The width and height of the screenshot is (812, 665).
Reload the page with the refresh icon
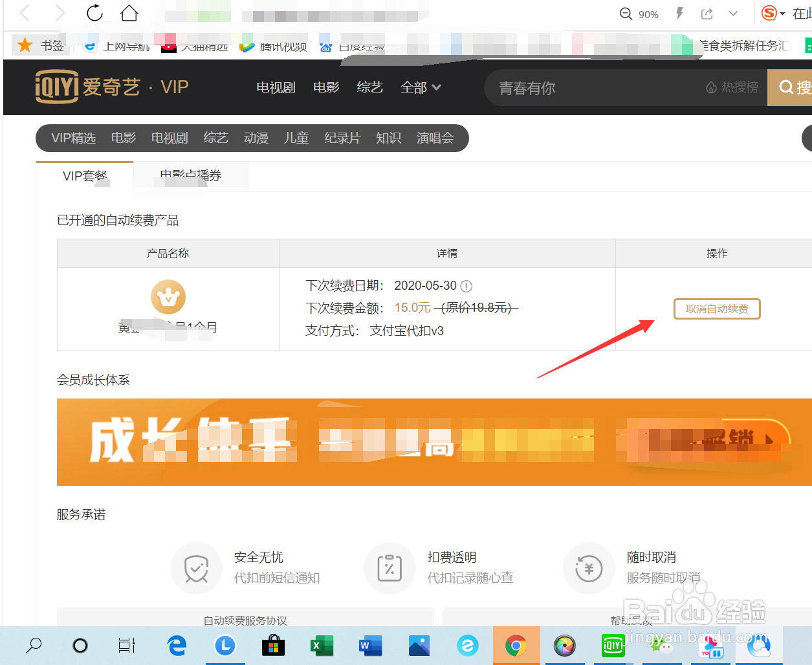[x=94, y=13]
